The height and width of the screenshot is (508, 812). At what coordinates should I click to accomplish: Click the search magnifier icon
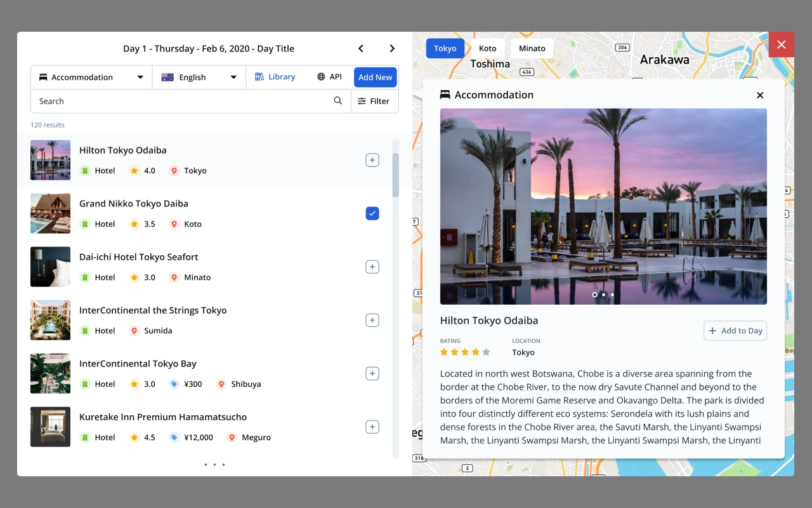338,101
